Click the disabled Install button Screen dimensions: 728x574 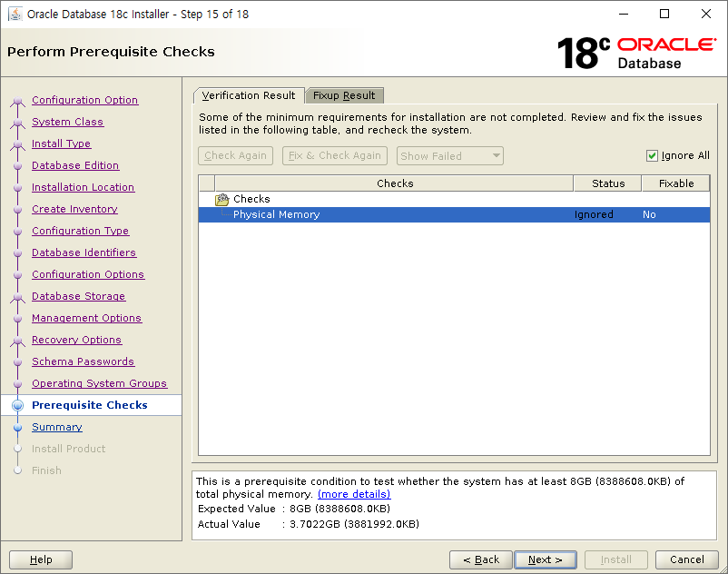[616, 559]
